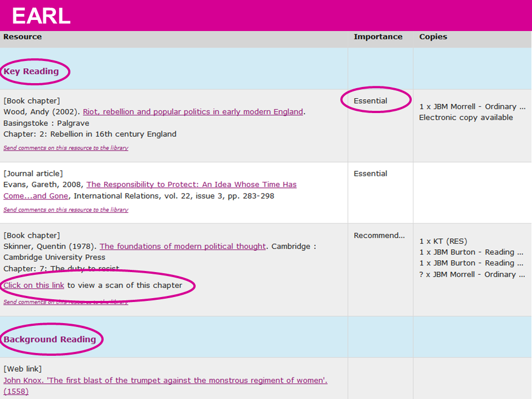Screen dimensions: 532x399
Task: Click the '1 x KT (RES)' copy entry
Action: [443, 241]
